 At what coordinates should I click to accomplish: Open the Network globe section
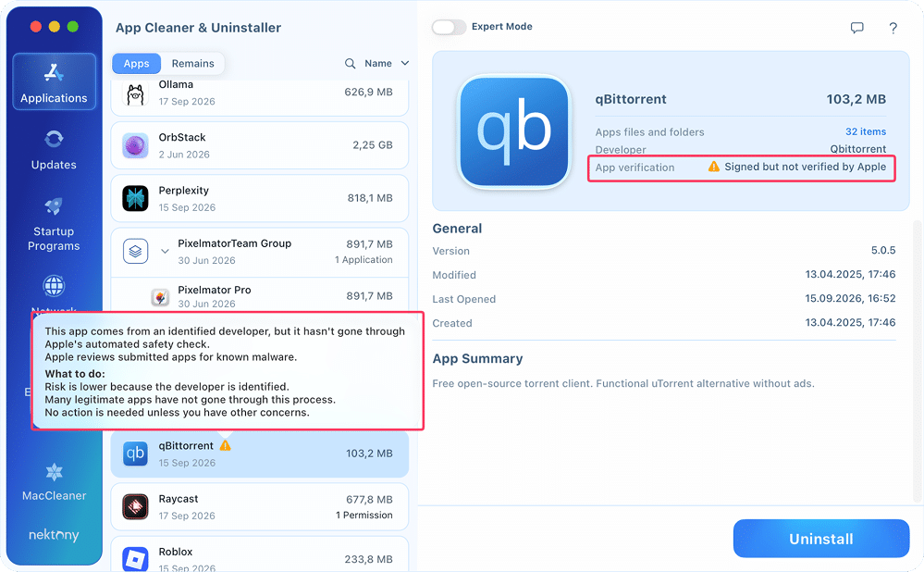54,287
